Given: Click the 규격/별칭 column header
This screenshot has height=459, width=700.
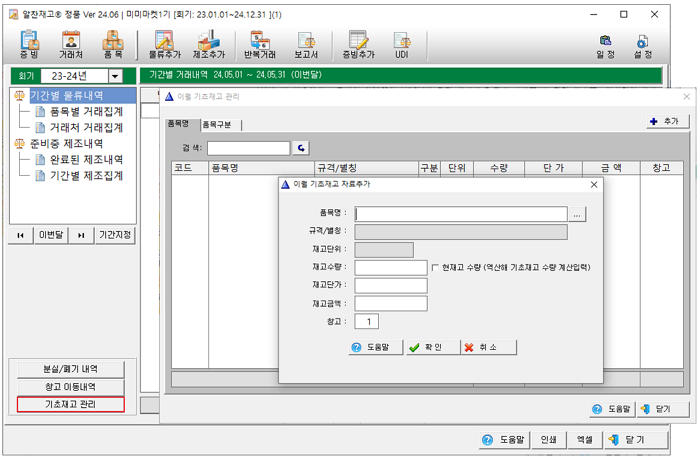Looking at the screenshot, I should click(366, 168).
